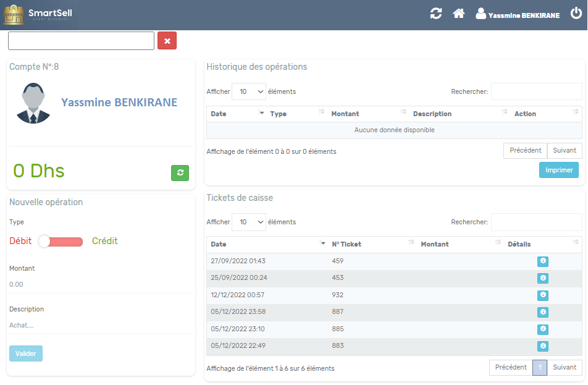Click the user avatar picture
This screenshot has width=588, height=385.
[x=33, y=103]
